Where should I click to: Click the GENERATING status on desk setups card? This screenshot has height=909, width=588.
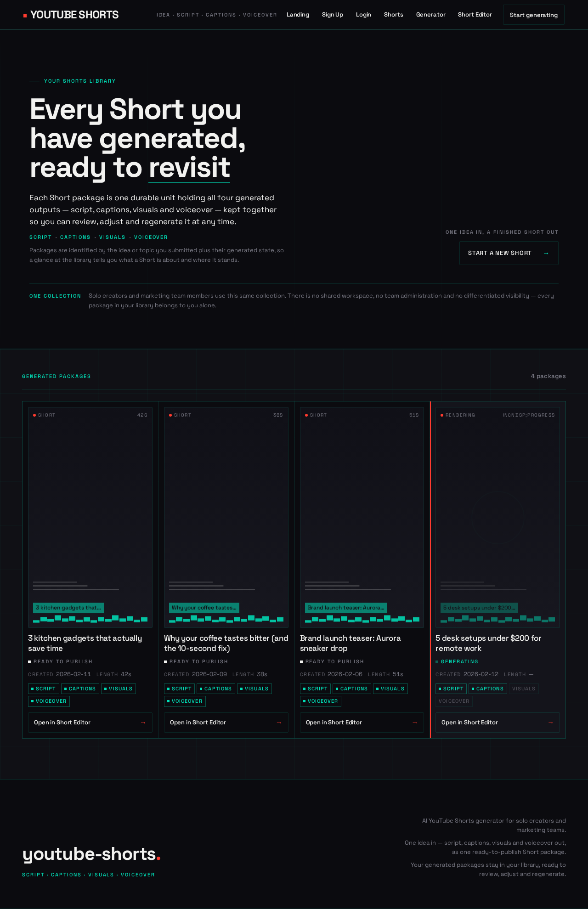click(x=457, y=662)
